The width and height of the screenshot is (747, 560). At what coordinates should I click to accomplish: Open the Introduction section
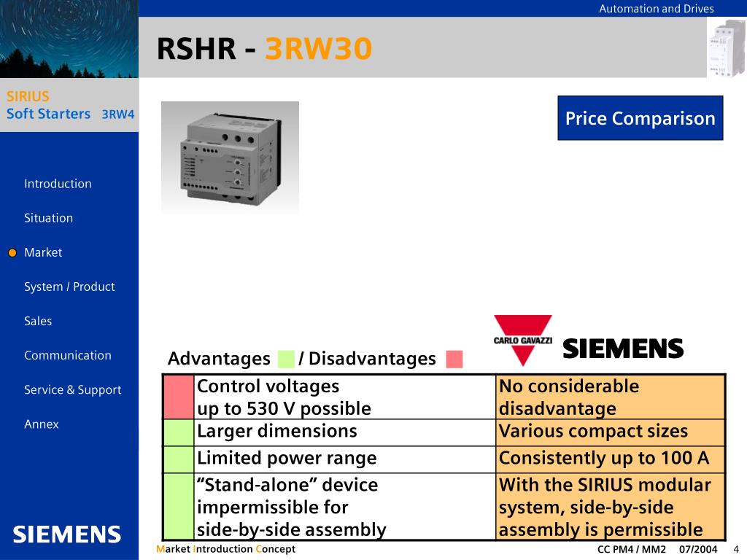tap(58, 184)
